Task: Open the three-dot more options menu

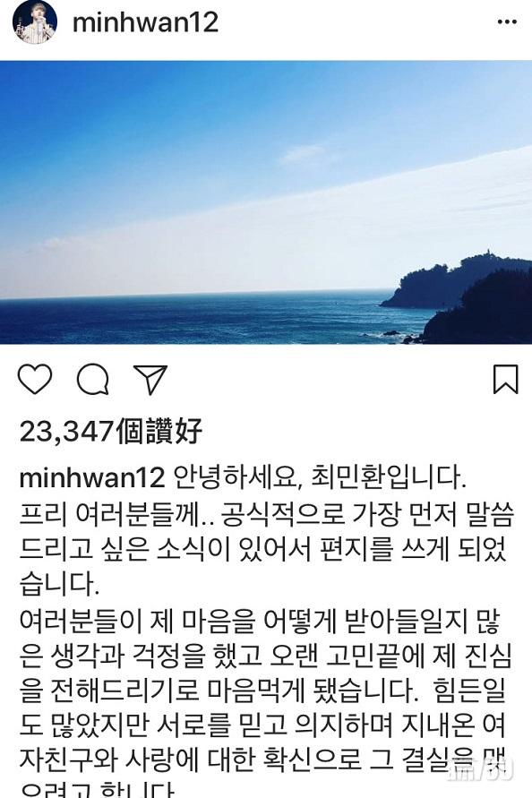Action: (507, 21)
